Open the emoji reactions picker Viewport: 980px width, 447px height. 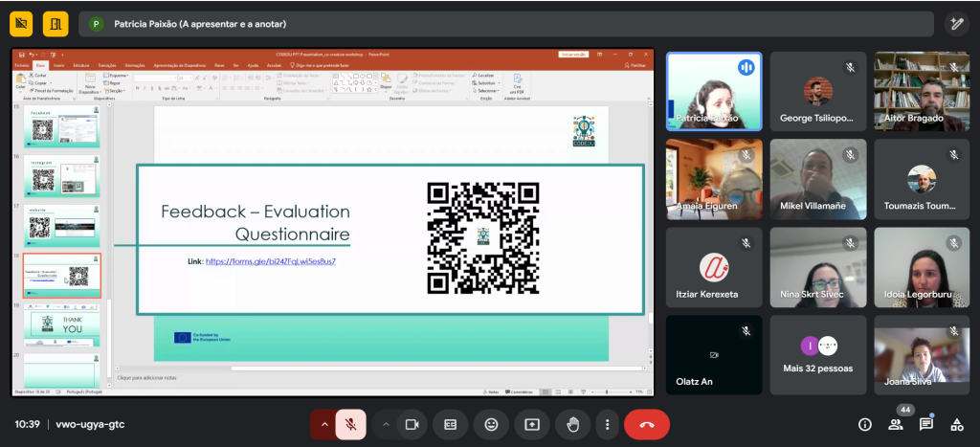[x=491, y=424]
